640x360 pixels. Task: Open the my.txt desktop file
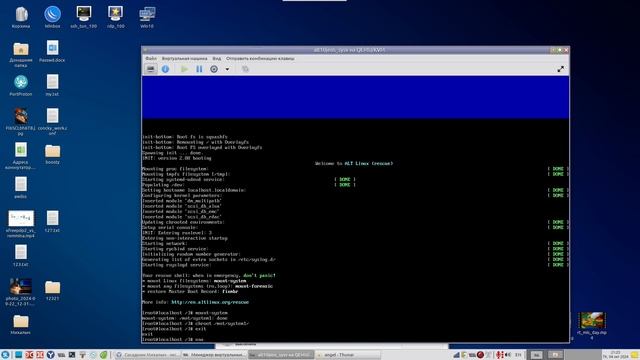click(52, 85)
